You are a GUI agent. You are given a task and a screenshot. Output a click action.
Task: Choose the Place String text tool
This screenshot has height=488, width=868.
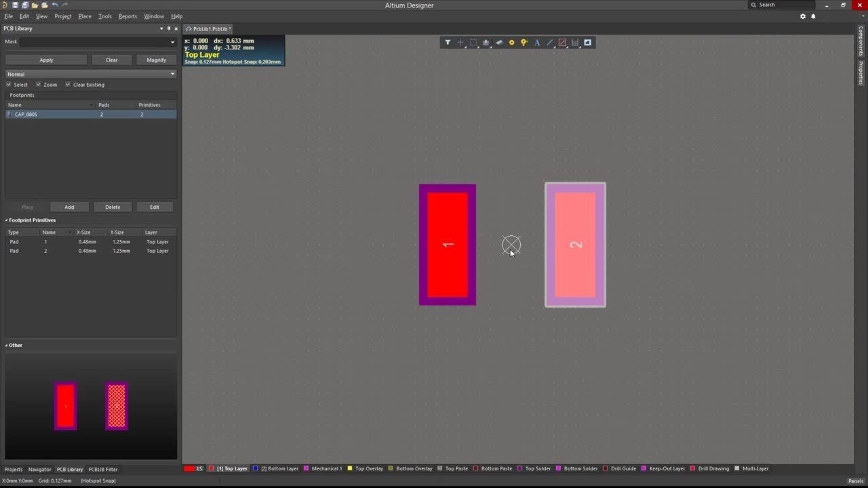(537, 42)
